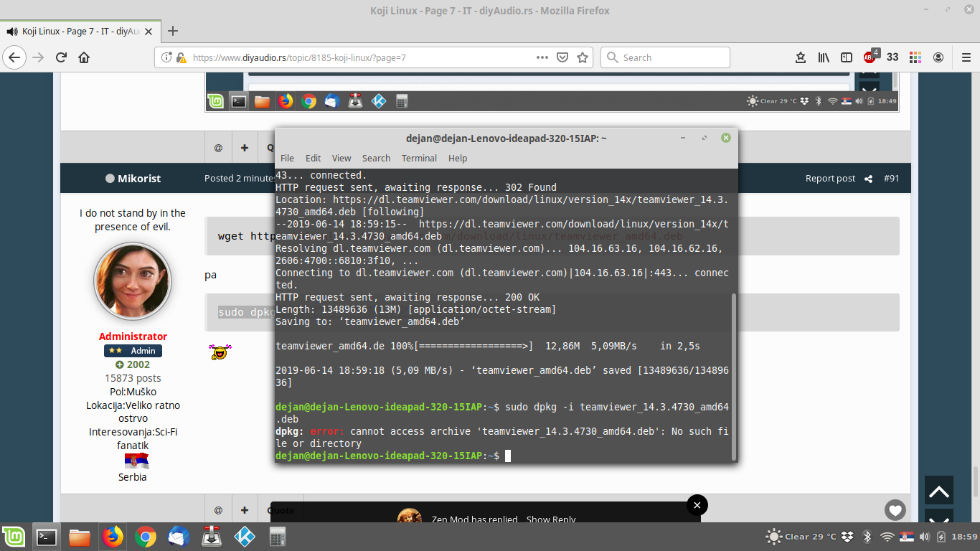Image resolution: width=980 pixels, height=551 pixels.
Task: Open the Files manager taskbar icon
Action: pos(80,537)
